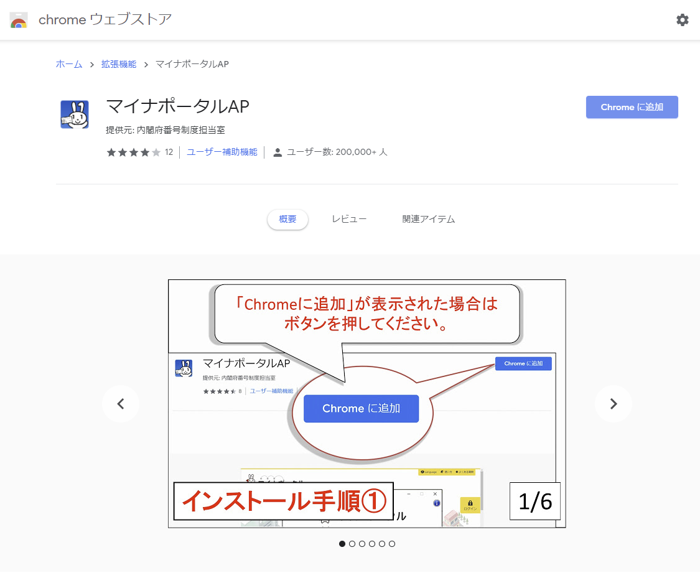The image size is (700, 588).
Task: Click the 提供元: 内閣府番号制度担当室 text
Action: (x=165, y=130)
